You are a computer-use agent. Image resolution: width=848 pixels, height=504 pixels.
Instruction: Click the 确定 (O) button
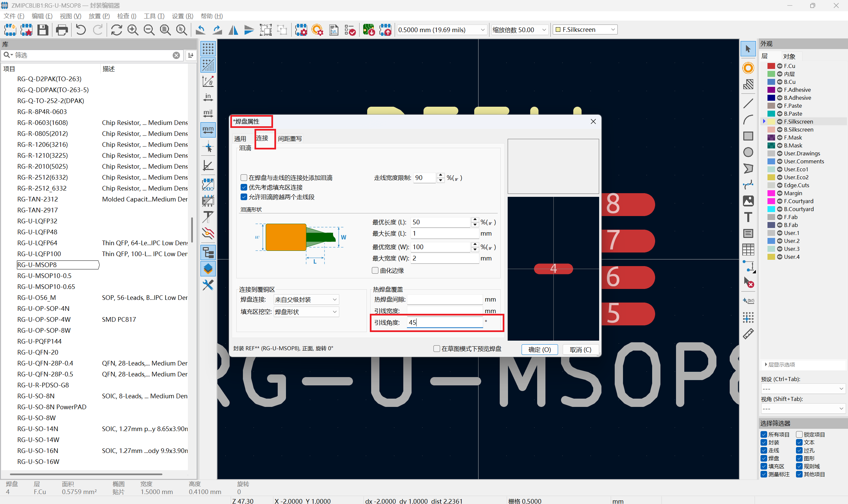tap(539, 350)
